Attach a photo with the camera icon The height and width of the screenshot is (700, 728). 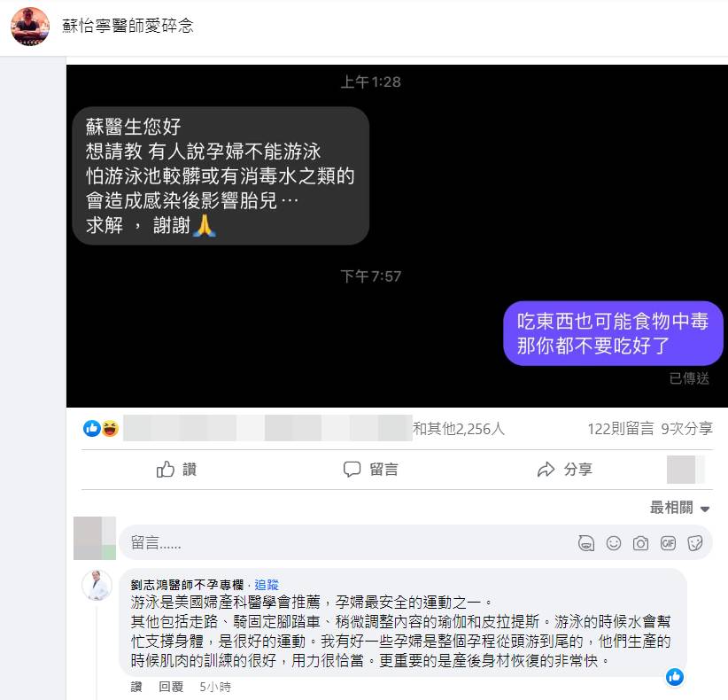(x=640, y=543)
